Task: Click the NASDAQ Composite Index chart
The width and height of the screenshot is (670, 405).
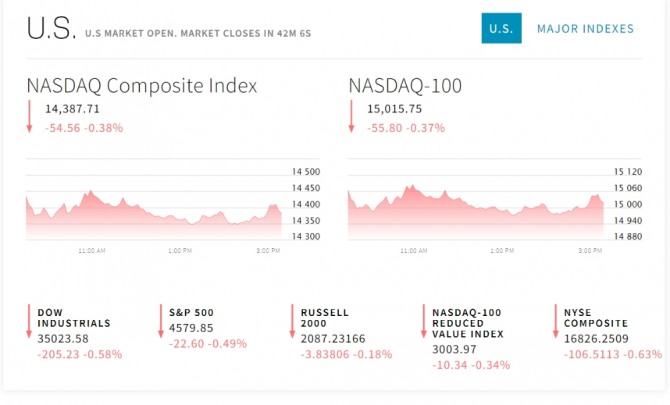Action: click(x=153, y=207)
